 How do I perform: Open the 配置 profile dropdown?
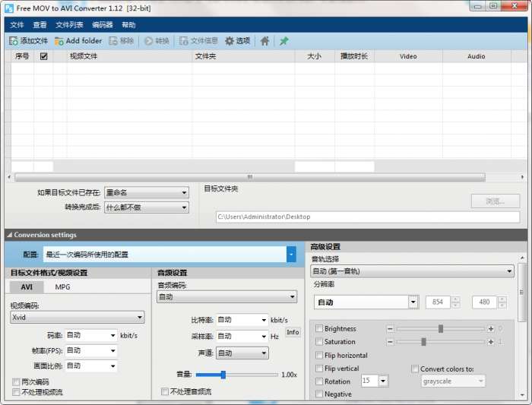291,255
